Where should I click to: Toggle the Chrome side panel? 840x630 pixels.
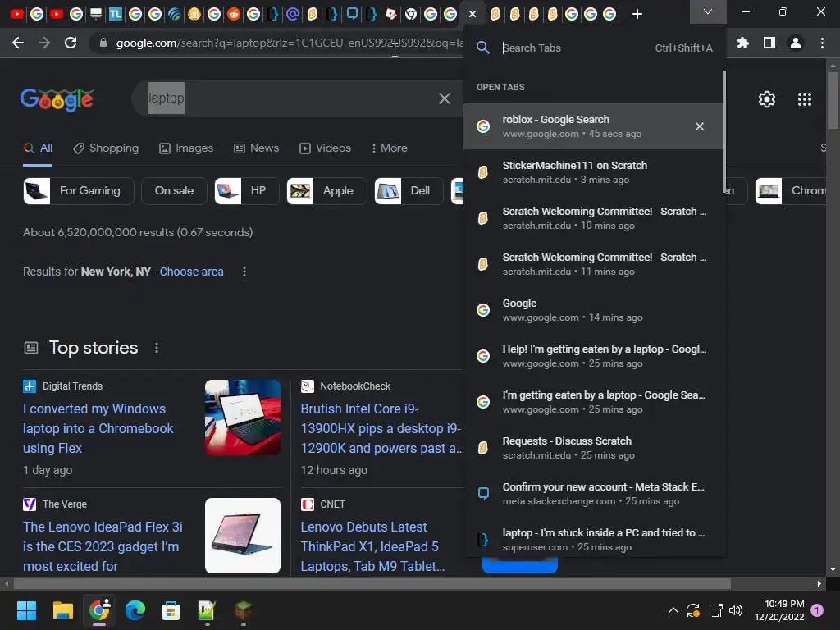[x=769, y=43]
